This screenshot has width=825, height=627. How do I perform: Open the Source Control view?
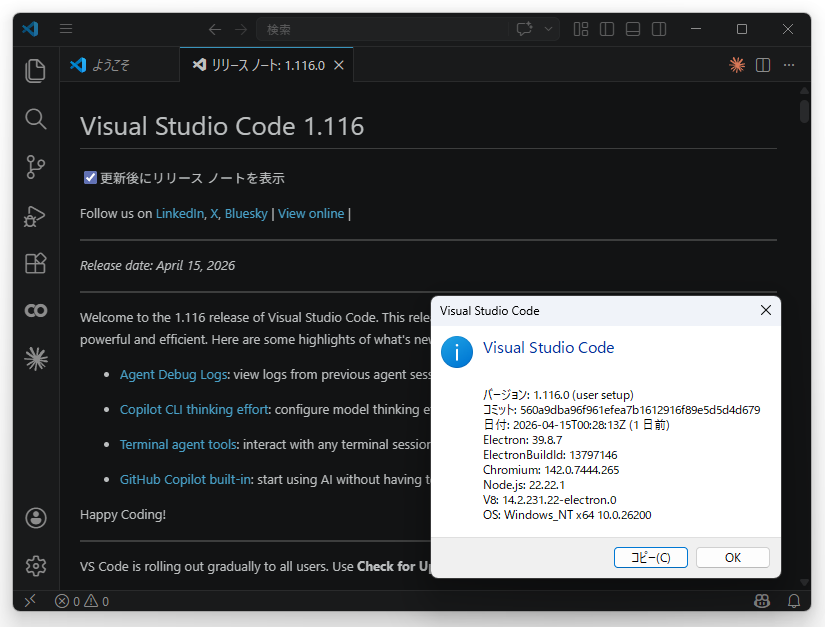[x=35, y=167]
